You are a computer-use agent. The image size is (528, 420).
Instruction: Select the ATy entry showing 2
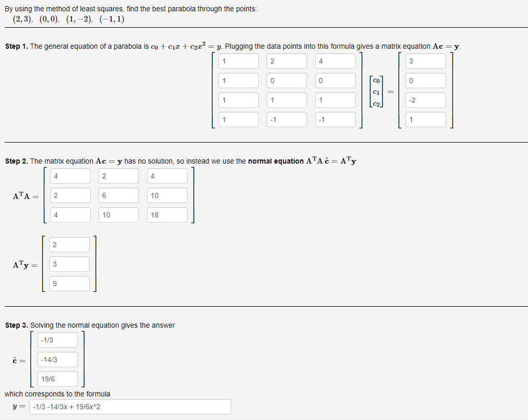69,244
